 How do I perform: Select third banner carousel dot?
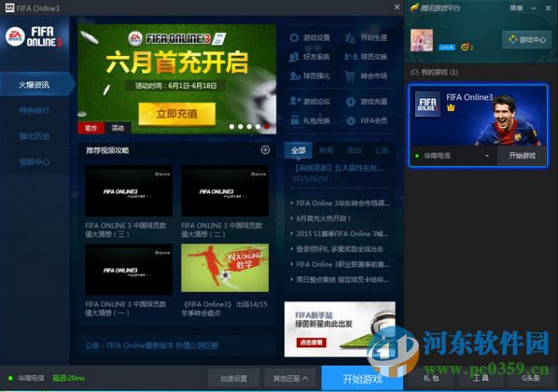coord(249,126)
